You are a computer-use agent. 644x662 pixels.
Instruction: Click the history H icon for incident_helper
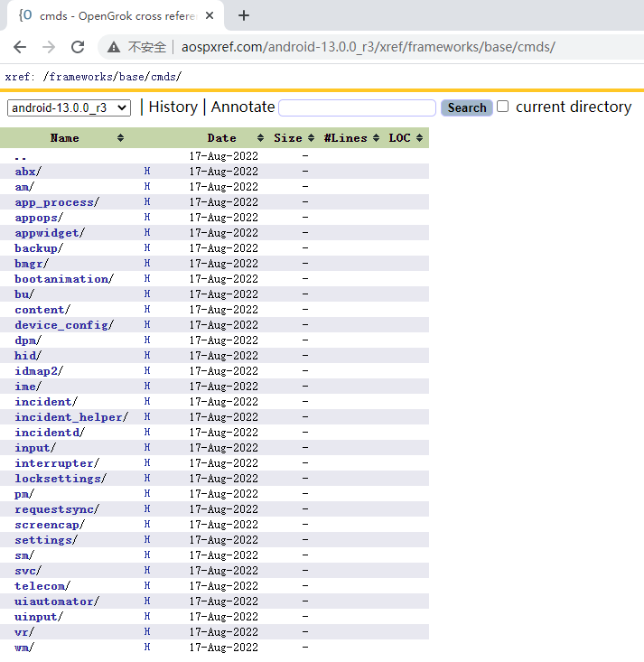[x=147, y=416]
